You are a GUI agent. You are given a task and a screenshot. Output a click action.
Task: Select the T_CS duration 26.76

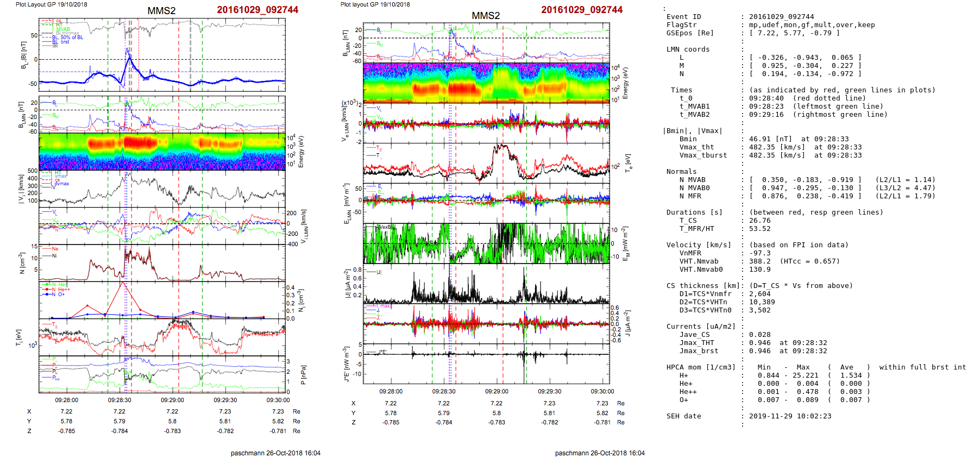759,221
